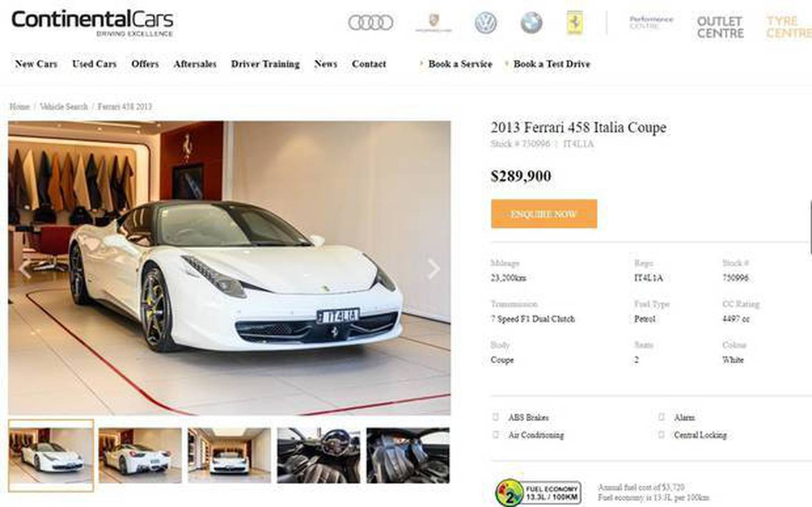
Task: Open the Continental Cars home logo
Action: click(x=92, y=23)
